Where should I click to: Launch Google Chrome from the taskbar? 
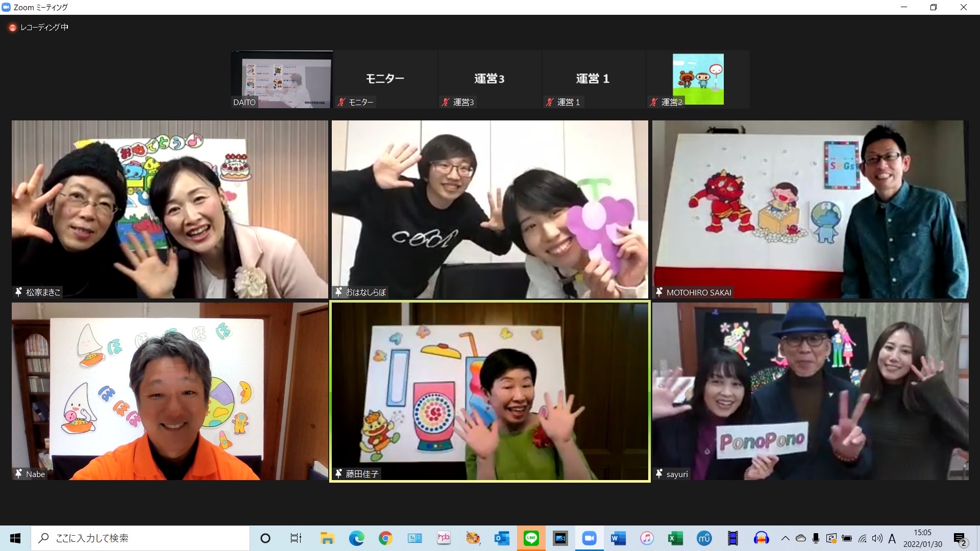pos(385,538)
